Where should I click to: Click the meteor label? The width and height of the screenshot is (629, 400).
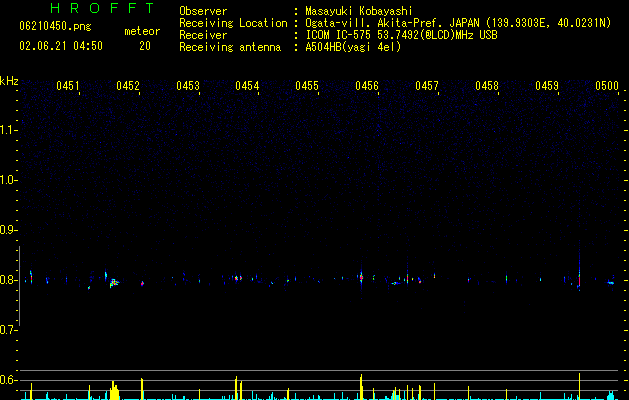coord(142,31)
